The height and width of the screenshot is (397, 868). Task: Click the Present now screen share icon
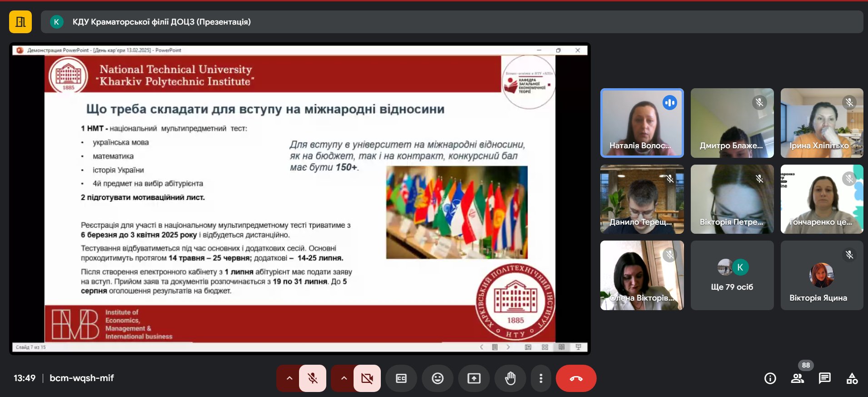coord(474,378)
